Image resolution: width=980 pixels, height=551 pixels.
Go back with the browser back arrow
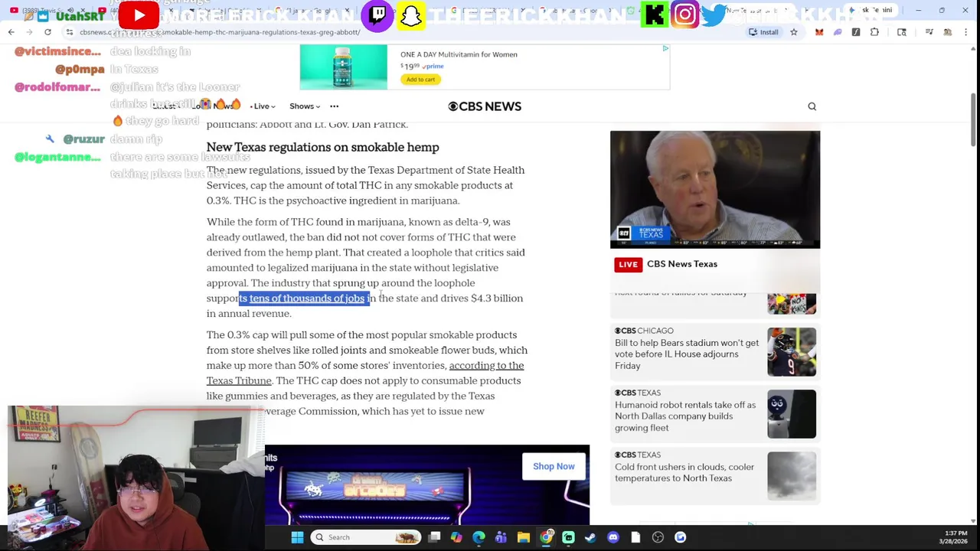(x=11, y=32)
